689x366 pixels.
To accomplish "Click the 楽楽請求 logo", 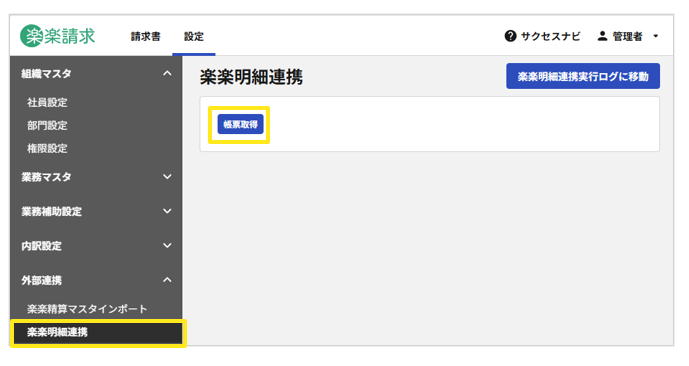I will click(x=58, y=36).
